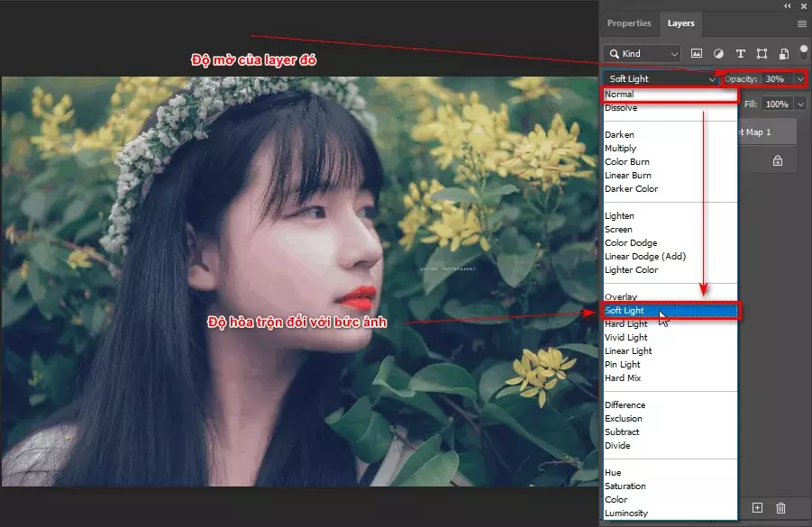Select the Layers tab
Screen dimensions: 812x527
click(x=680, y=23)
